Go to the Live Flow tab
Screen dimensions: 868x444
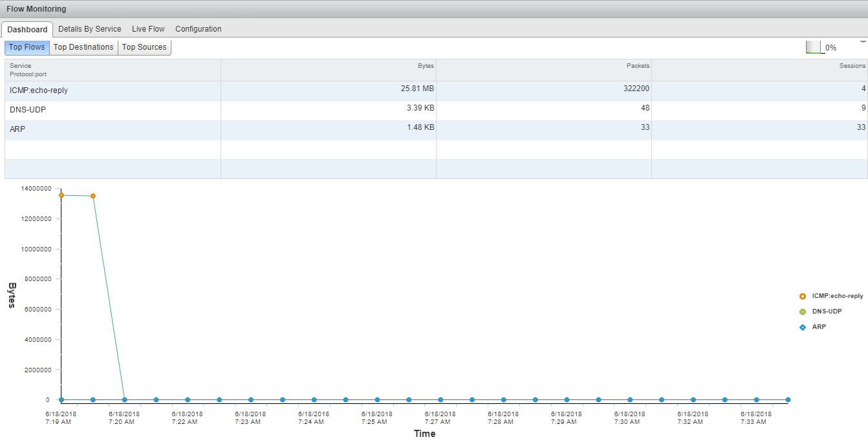coord(148,29)
